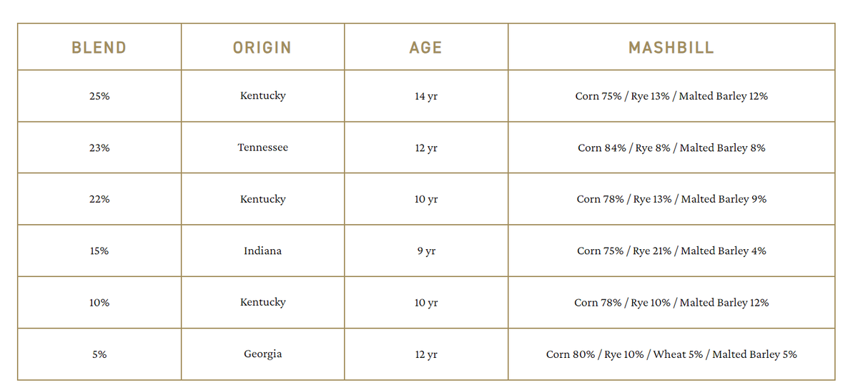The height and width of the screenshot is (388, 868).
Task: Select the 25% blend cell
Action: click(99, 96)
